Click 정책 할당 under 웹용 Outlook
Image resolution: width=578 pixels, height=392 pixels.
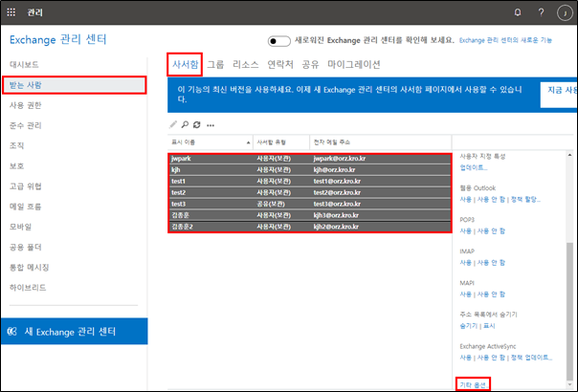pos(525,199)
